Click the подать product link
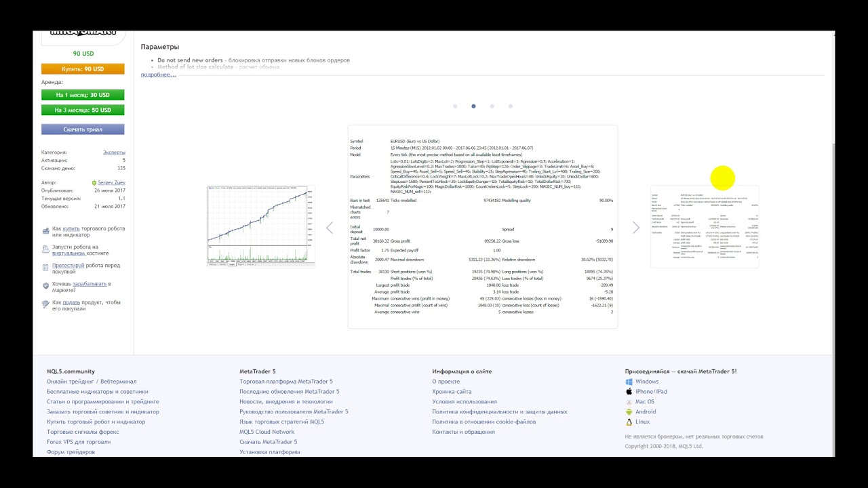 pos(71,302)
